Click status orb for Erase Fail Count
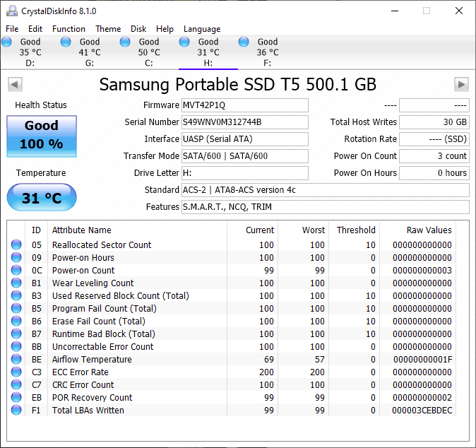 point(16,321)
